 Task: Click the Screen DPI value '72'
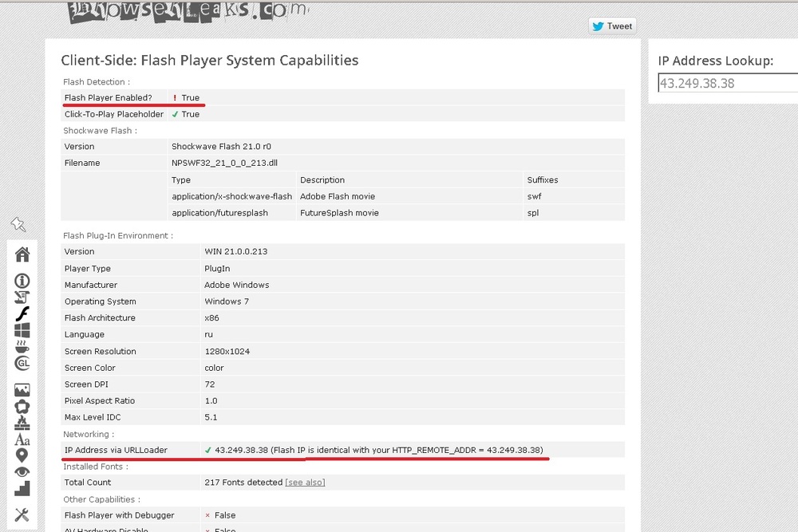[210, 384]
